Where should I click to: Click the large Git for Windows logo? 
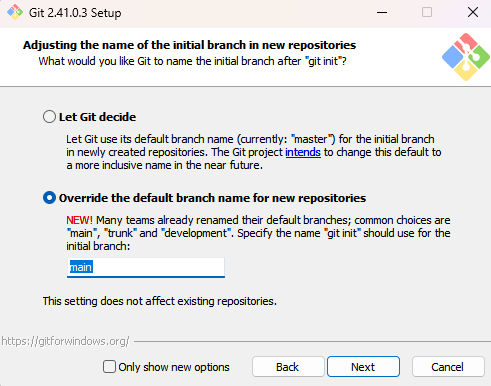[x=466, y=57]
